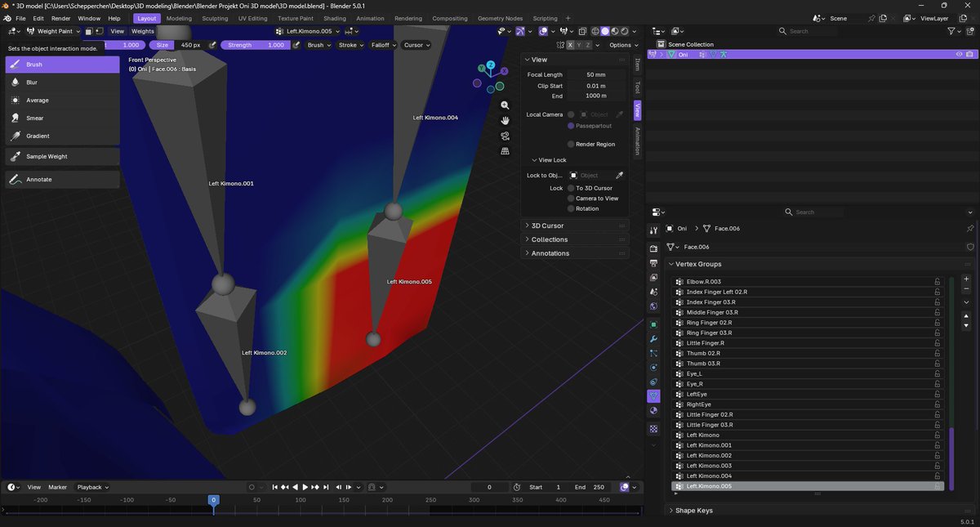Open the Scene properties tab
Image resolution: width=980 pixels, height=527 pixels.
tap(653, 293)
